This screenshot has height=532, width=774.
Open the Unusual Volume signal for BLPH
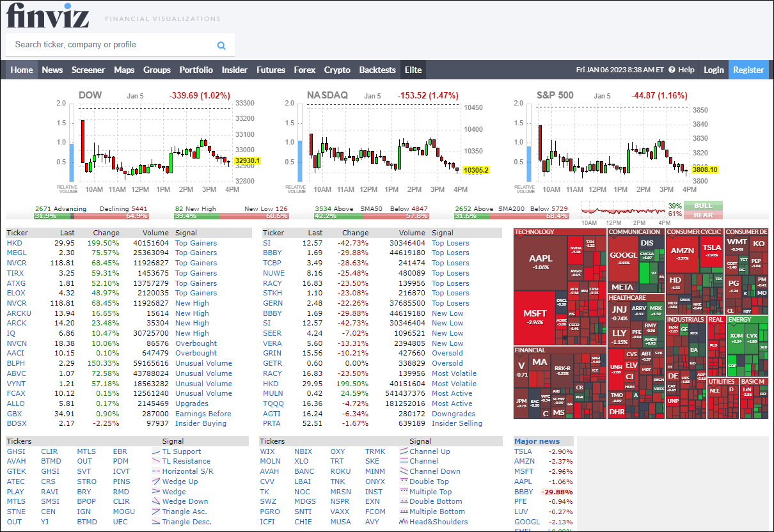tap(203, 363)
